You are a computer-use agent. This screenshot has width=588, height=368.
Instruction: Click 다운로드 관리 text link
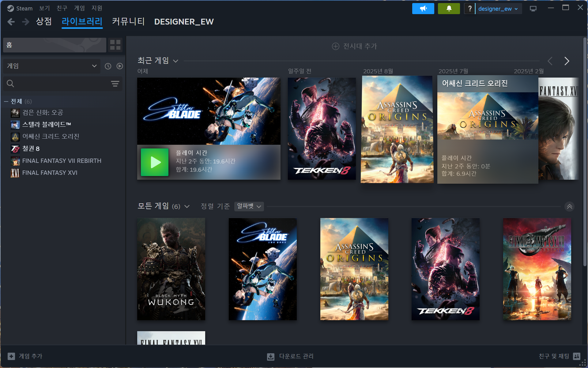click(x=296, y=356)
